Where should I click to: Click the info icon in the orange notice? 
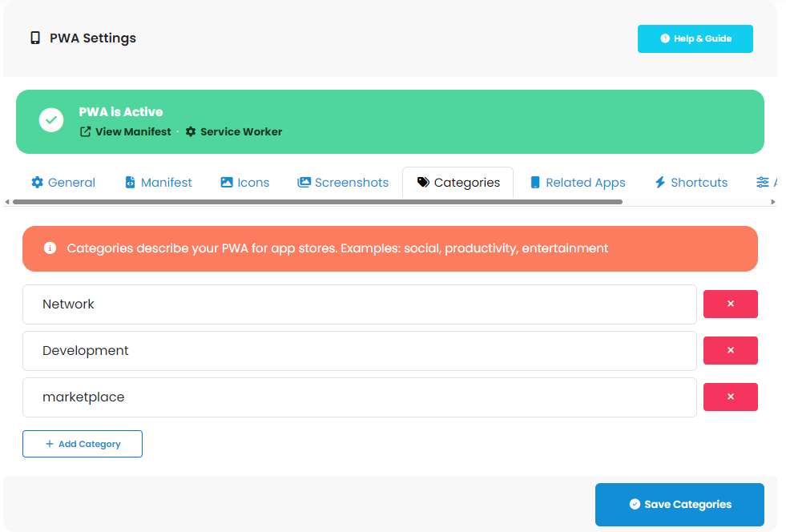pyautogui.click(x=49, y=248)
